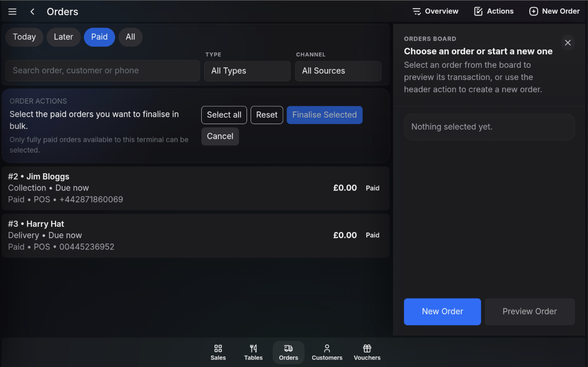
Task: Open Vouchers in bottom navigation
Action: (367, 353)
